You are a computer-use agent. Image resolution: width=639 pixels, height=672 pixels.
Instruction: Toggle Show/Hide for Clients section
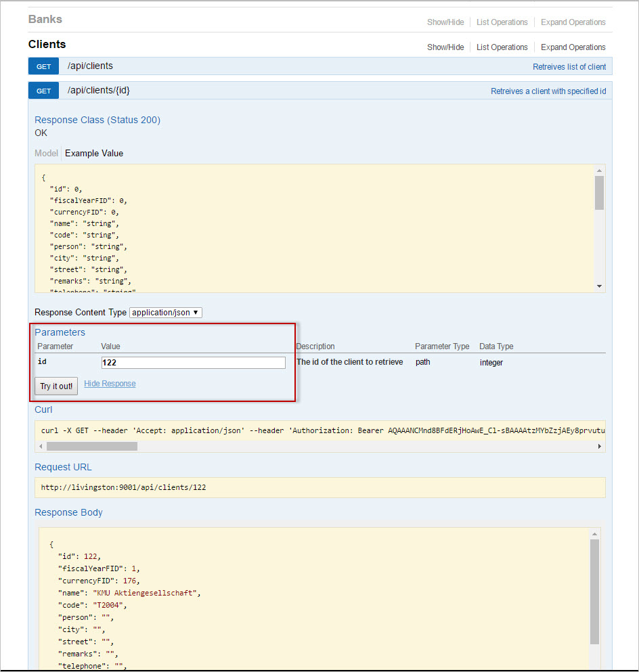pos(445,47)
